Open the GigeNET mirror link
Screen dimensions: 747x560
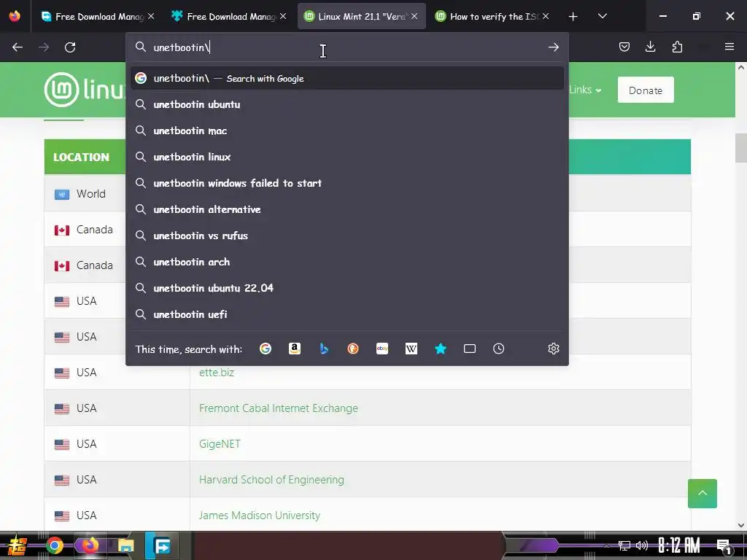coord(220,444)
